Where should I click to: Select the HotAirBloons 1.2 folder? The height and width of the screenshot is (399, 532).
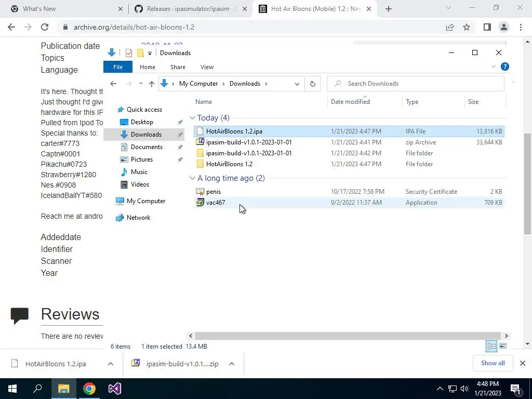click(x=349, y=164)
